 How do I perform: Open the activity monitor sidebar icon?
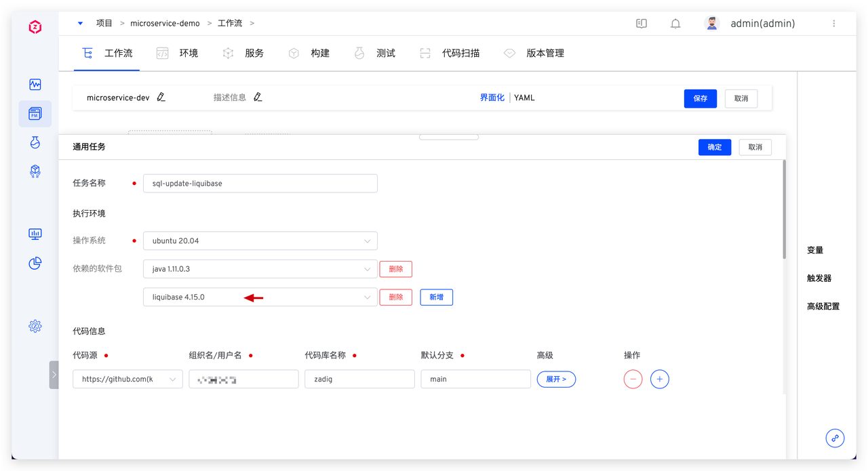[35, 85]
